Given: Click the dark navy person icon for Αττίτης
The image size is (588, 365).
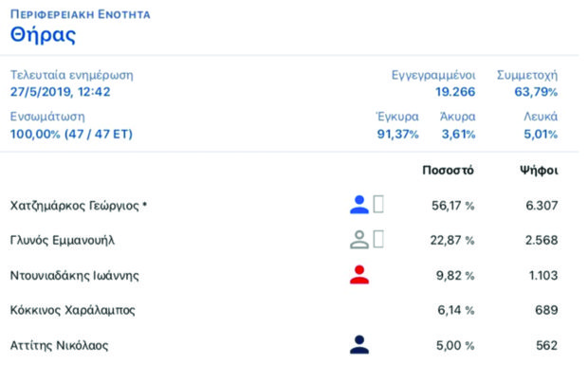Looking at the screenshot, I should tap(359, 345).
